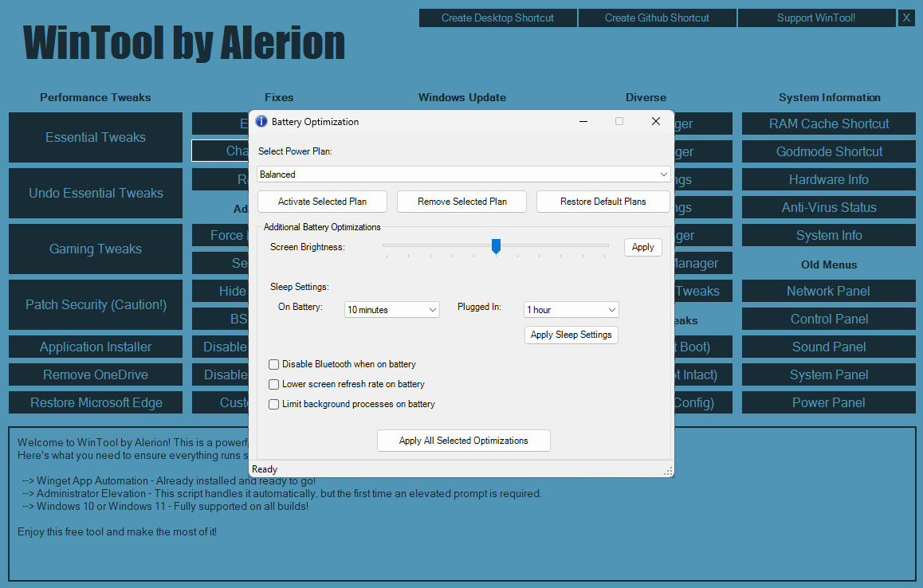Screen dimensions: 923x588
Task: Click Create Desktop Shortcut in WinTool
Action: click(x=498, y=18)
